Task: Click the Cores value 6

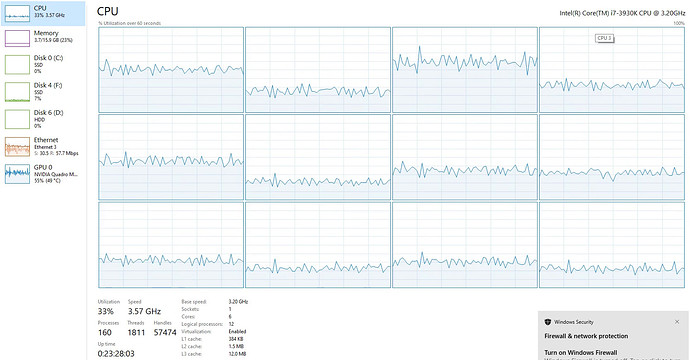Action: tap(230, 316)
